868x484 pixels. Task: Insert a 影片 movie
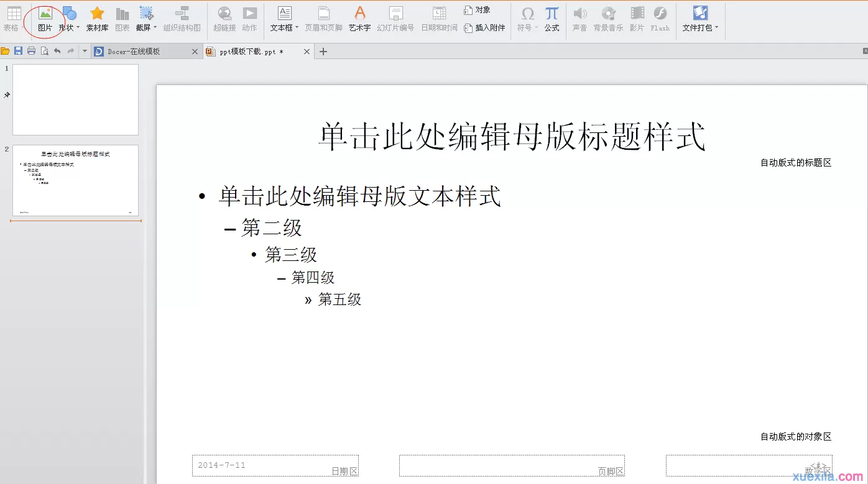coord(637,19)
